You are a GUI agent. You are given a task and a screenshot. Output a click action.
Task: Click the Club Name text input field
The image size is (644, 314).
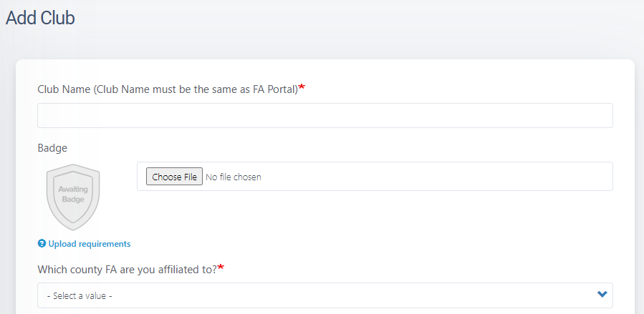(325, 115)
